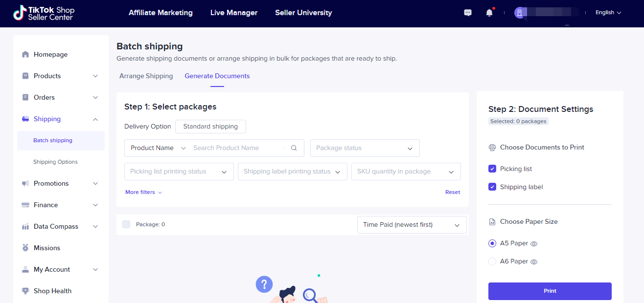Click the Reset filters link

(452, 192)
